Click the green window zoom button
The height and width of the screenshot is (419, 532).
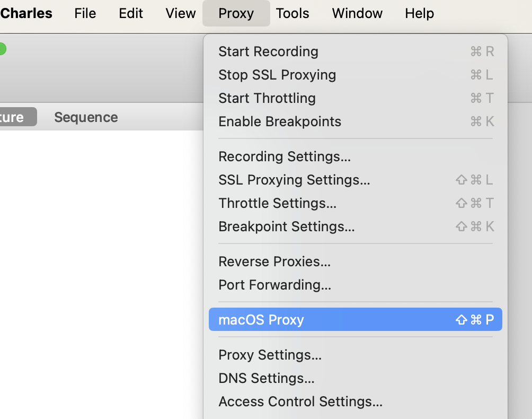(2, 49)
